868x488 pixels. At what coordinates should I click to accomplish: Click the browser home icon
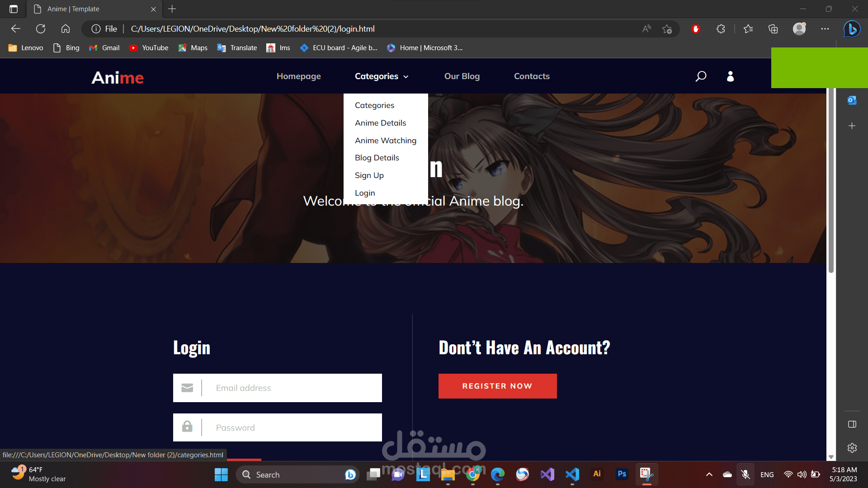click(66, 29)
